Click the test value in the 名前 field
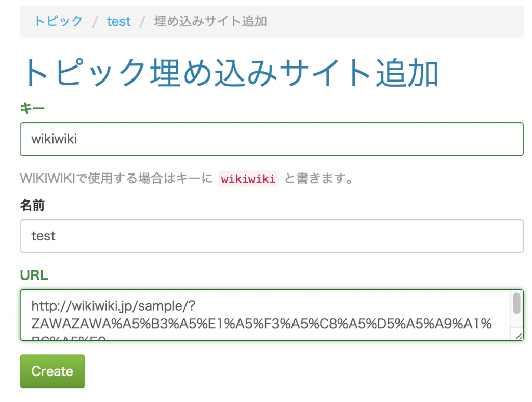The height and width of the screenshot is (402, 532). coord(43,236)
